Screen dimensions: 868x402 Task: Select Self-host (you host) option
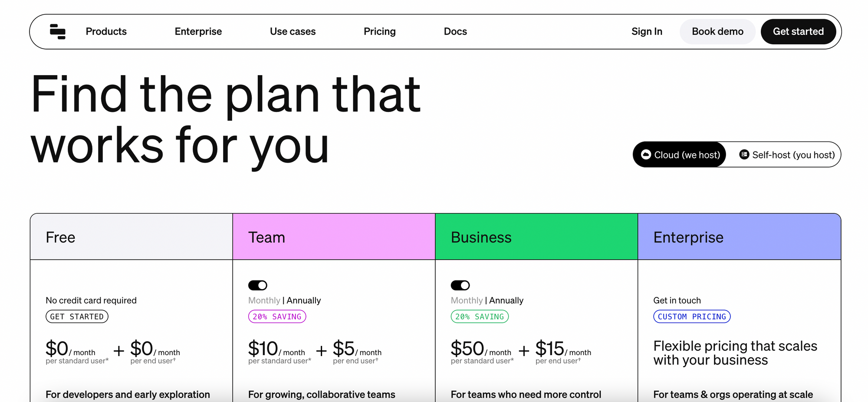pyautogui.click(x=787, y=155)
